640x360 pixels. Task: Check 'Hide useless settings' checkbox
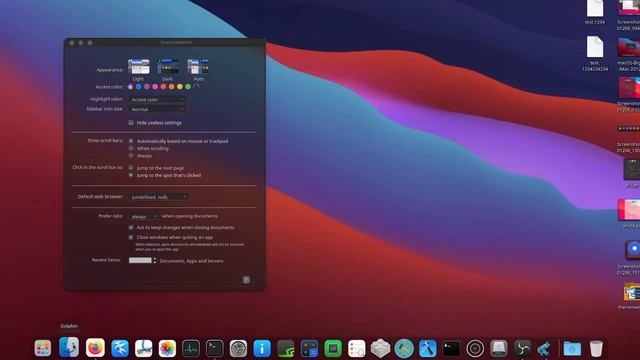point(131,122)
